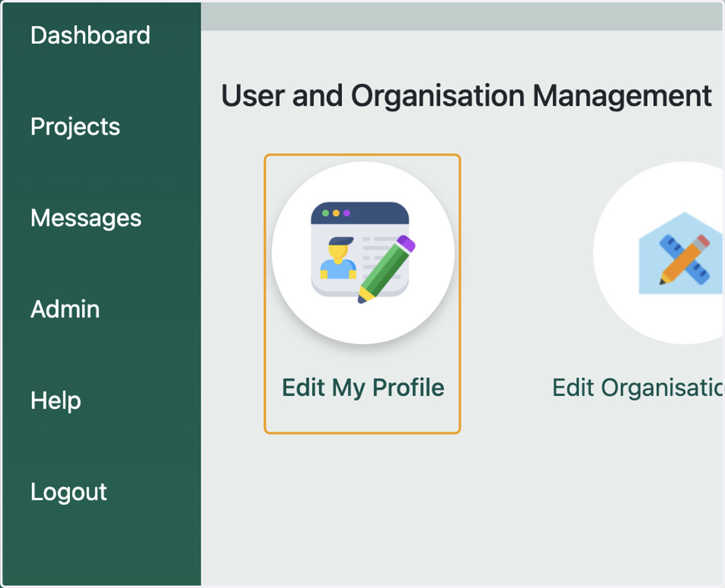This screenshot has height=588, width=725.
Task: Go to Projects in the sidebar
Action: (75, 127)
